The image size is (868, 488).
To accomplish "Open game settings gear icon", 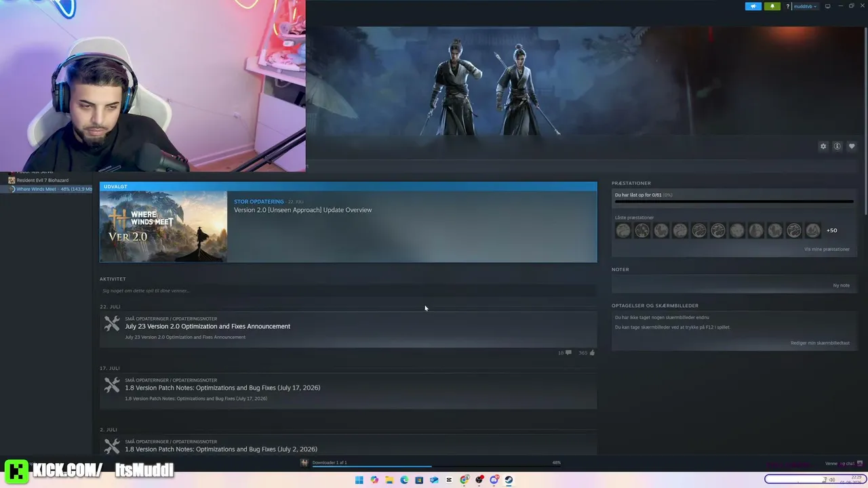I will [823, 146].
